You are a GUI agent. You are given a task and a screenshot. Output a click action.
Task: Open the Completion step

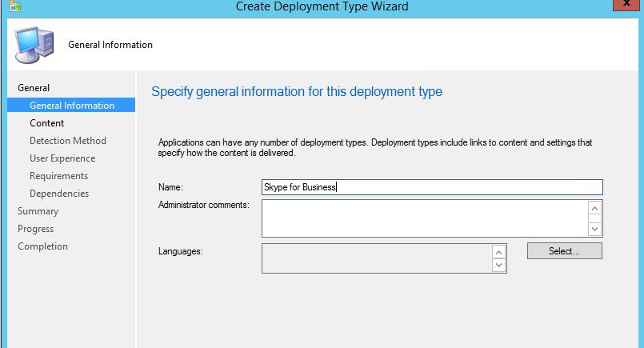42,246
